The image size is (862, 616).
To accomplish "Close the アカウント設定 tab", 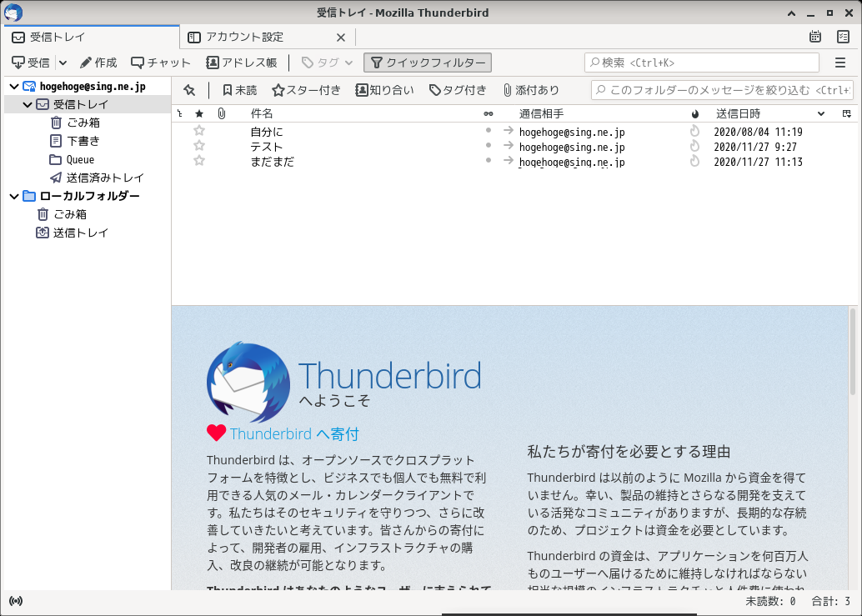I will click(341, 38).
